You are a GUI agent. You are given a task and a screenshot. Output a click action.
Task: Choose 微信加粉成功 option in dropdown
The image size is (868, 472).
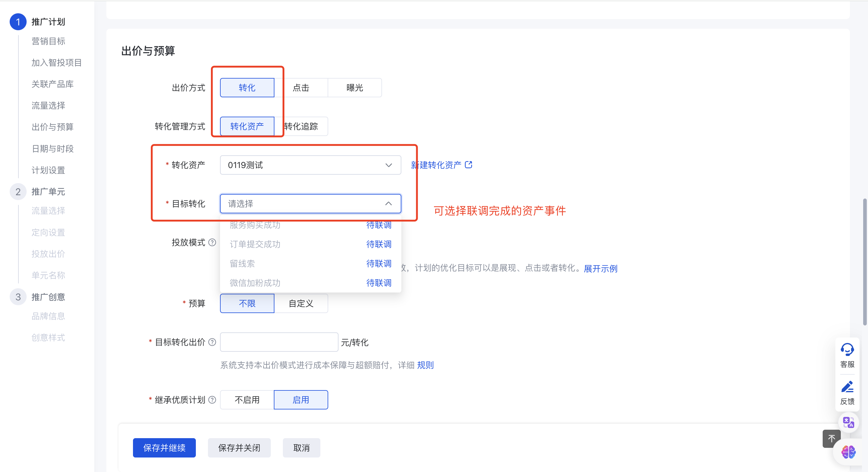(310, 283)
